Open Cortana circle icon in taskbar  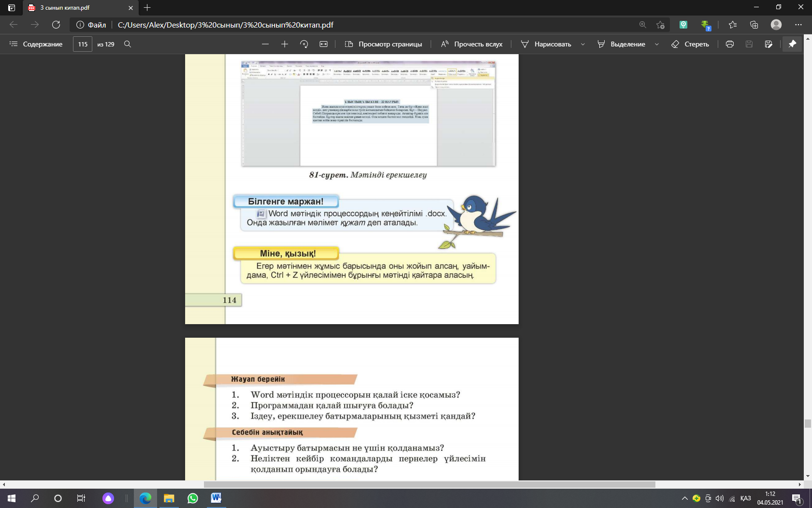[58, 498]
